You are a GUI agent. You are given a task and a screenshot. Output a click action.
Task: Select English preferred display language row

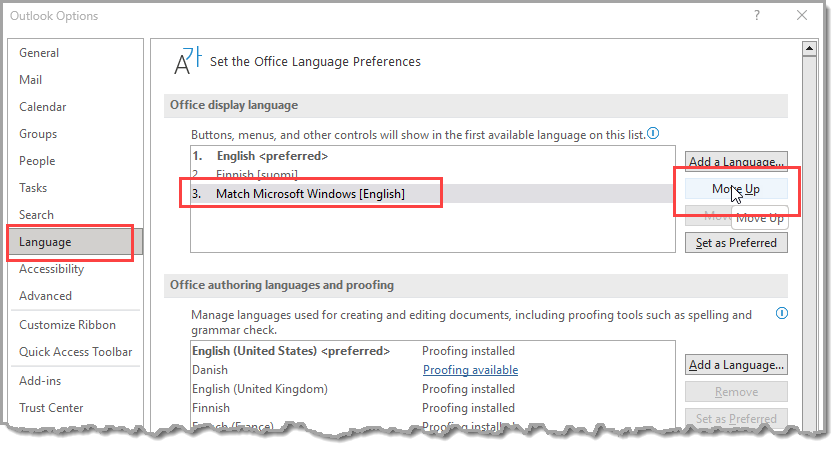pos(432,156)
